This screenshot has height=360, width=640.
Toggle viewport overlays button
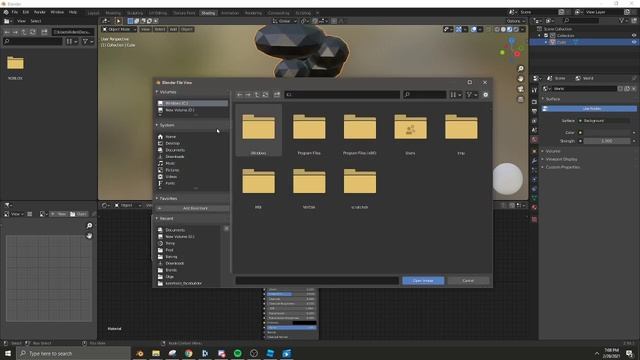pos(473,29)
